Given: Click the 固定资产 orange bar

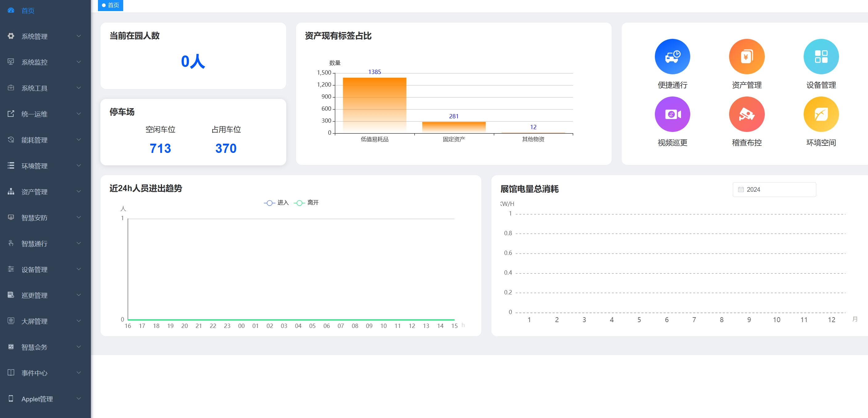Looking at the screenshot, I should click(453, 127).
